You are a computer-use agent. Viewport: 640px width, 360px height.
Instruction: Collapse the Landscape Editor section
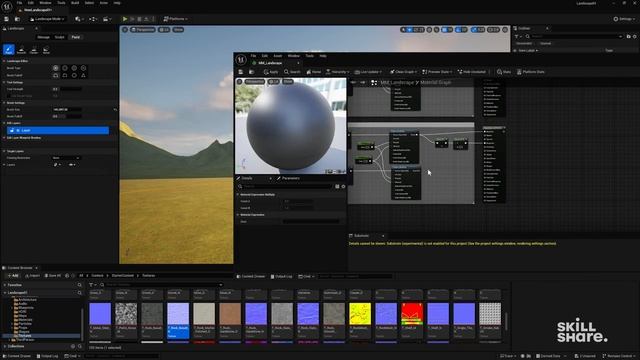(x=4, y=61)
